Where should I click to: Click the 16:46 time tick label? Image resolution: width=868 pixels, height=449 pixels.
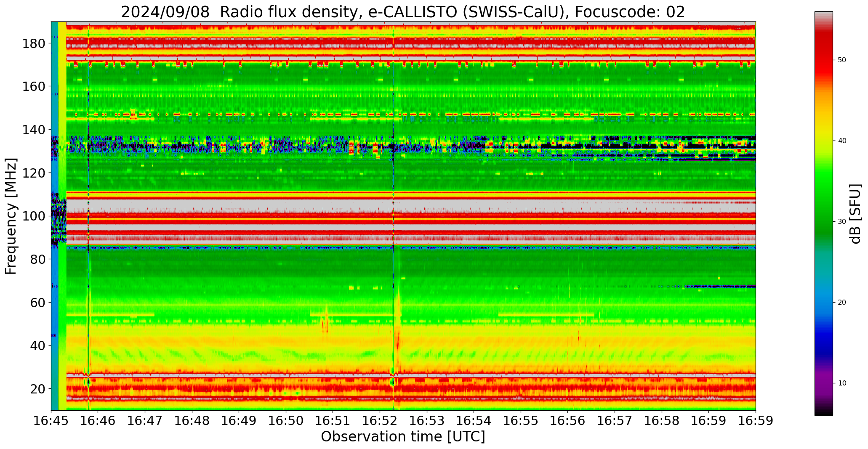[x=98, y=421]
